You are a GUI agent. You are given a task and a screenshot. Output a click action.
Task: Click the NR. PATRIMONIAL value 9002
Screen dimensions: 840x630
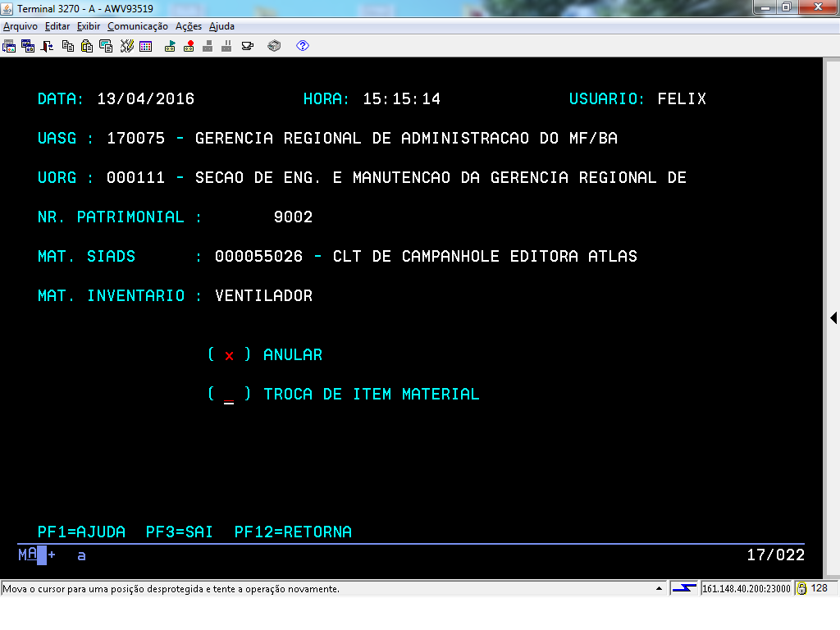pyautogui.click(x=293, y=217)
